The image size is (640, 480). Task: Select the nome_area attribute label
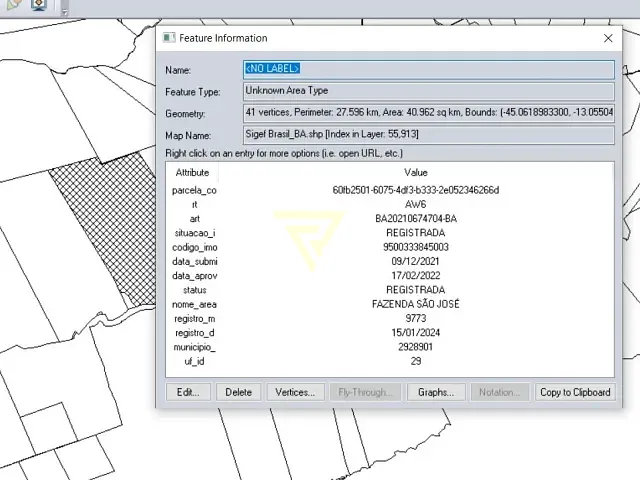click(x=195, y=304)
